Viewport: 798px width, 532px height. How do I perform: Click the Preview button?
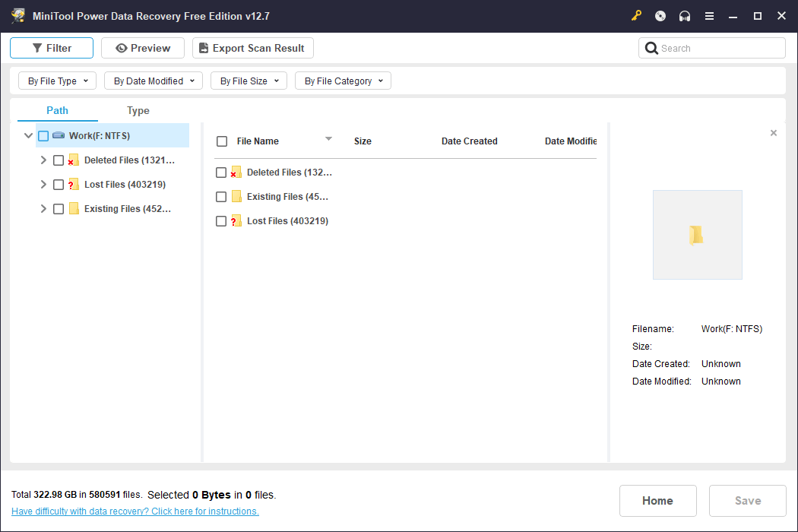[x=143, y=48]
